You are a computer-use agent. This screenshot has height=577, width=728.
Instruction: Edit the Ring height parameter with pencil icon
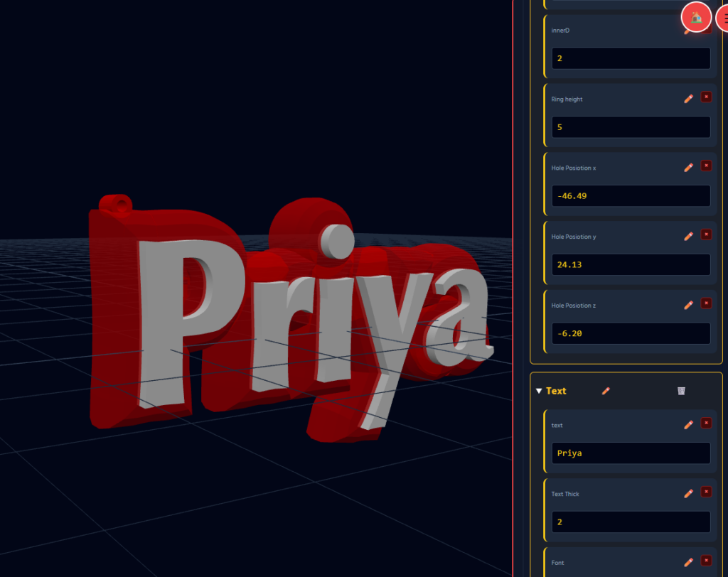coord(688,99)
